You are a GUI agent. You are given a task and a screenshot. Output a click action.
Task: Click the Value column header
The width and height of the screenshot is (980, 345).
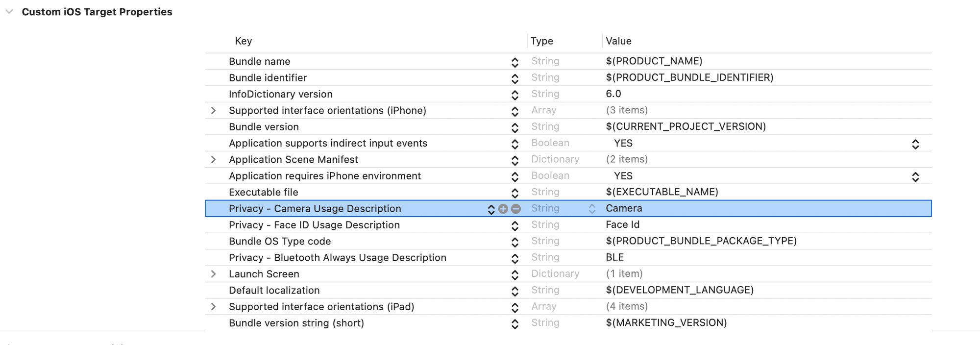tap(618, 41)
